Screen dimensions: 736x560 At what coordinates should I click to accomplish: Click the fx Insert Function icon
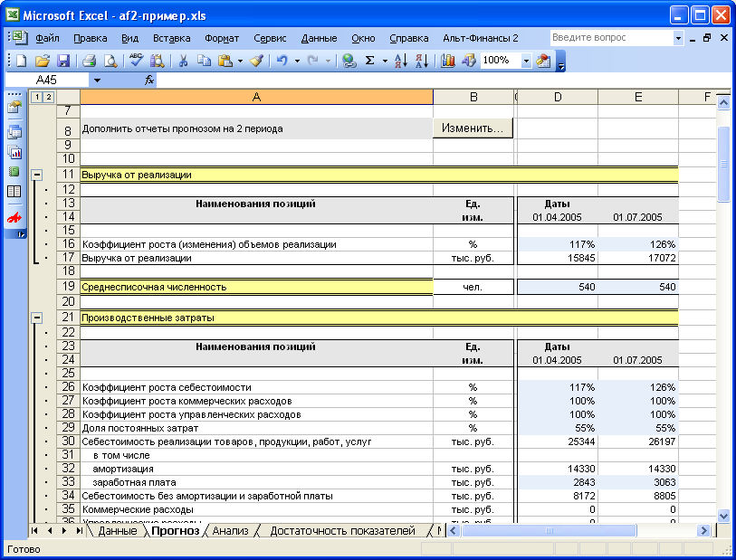pyautogui.click(x=149, y=81)
